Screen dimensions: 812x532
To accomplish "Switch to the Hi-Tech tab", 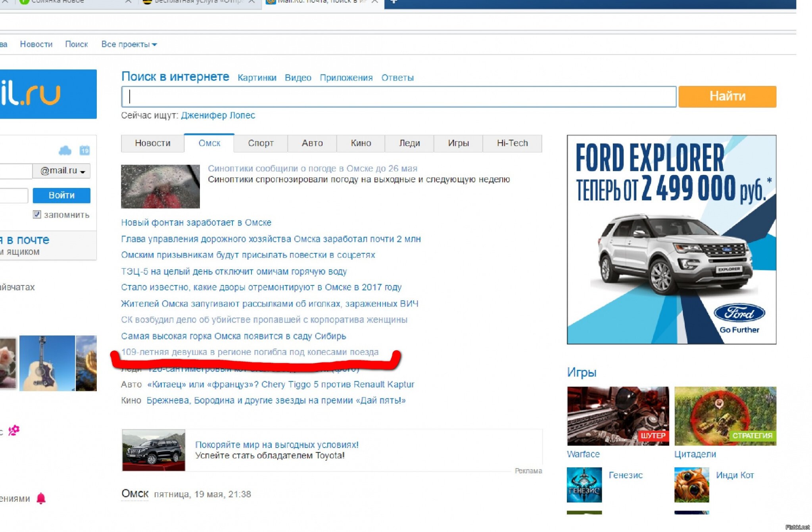I will (513, 143).
